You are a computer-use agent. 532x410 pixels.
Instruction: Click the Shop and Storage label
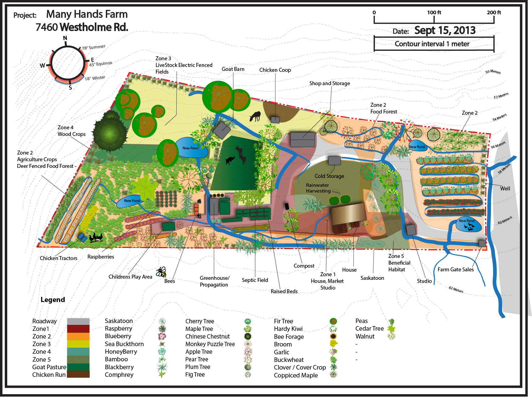[x=330, y=83]
